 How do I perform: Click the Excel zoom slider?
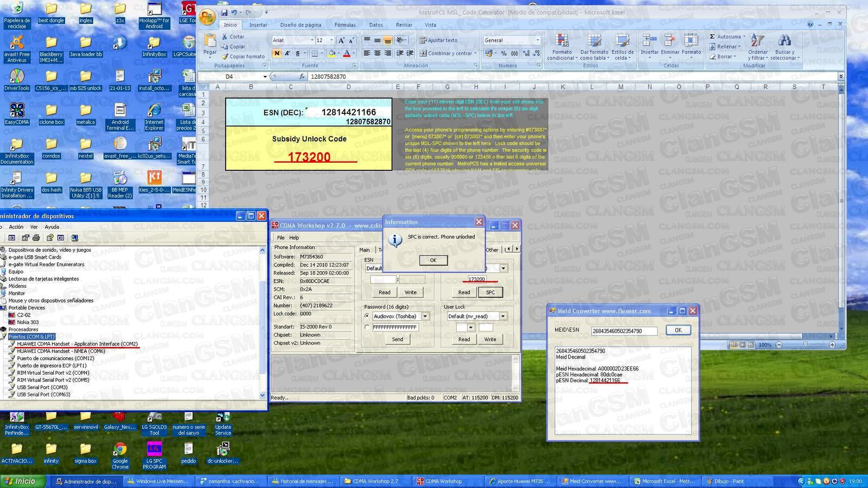pyautogui.click(x=805, y=345)
